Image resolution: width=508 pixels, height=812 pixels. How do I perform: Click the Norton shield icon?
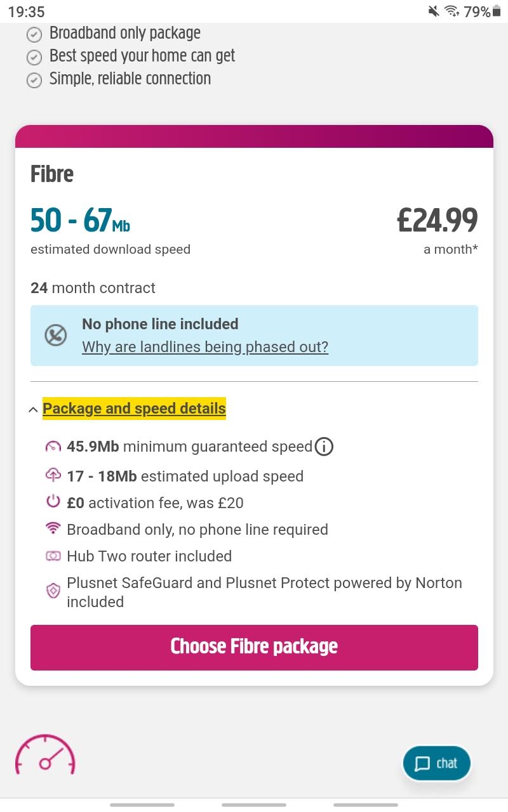coord(53,590)
